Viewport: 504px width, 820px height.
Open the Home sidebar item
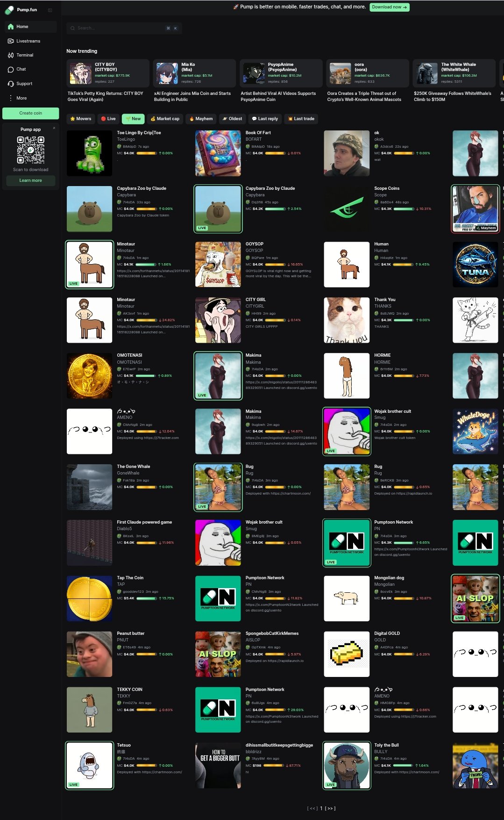(30, 27)
